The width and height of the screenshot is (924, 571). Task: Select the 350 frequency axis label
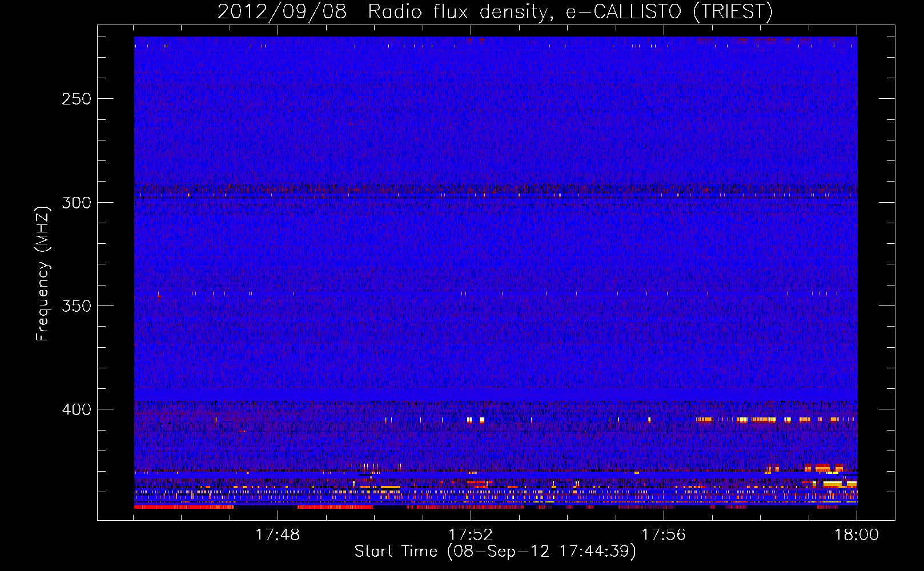point(77,306)
